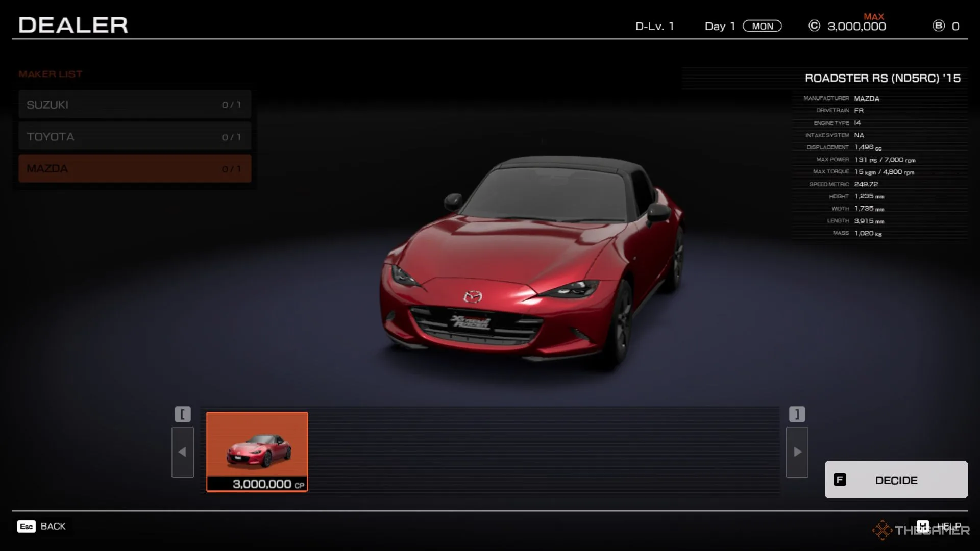Click the H help key icon
Image resolution: width=980 pixels, height=551 pixels.
(922, 526)
